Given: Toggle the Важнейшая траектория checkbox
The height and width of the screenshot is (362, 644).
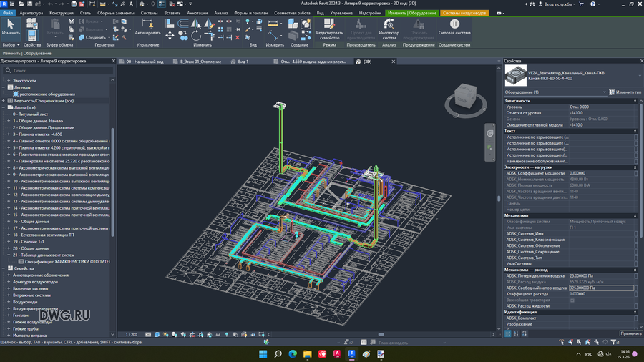Looking at the screenshot, I should point(572,300).
